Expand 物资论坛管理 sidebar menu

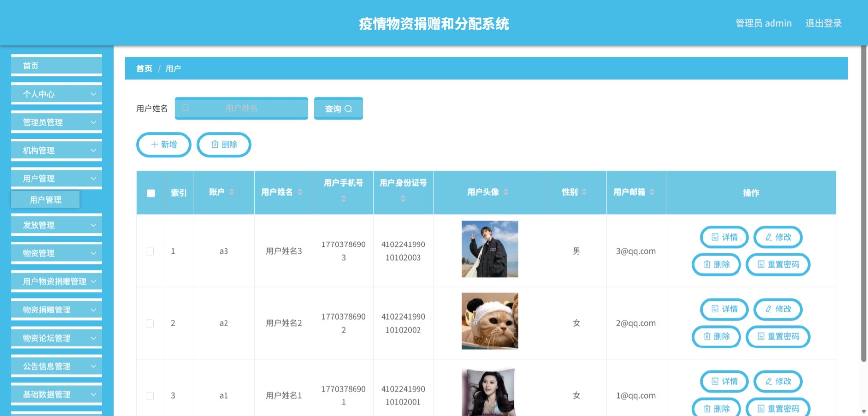[57, 338]
